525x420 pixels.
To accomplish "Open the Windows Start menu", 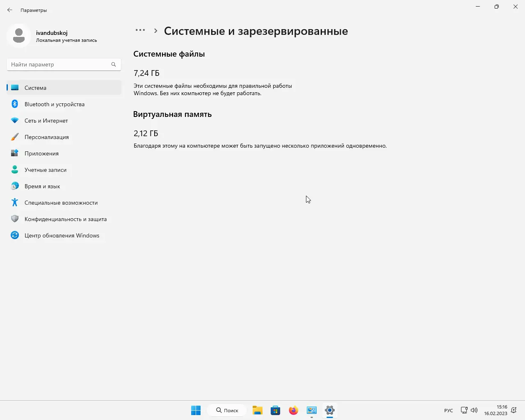I will (x=196, y=410).
